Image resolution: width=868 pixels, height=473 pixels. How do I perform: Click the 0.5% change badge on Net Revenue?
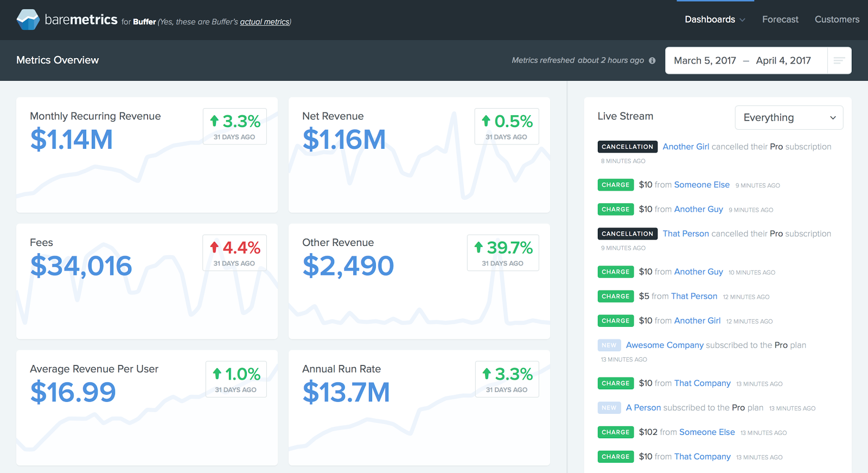[x=507, y=127]
